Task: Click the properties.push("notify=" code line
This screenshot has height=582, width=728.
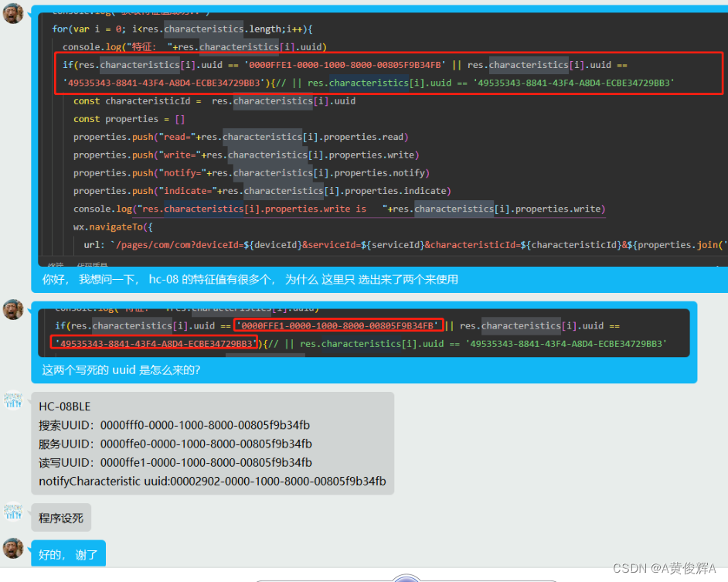Action: coord(251,173)
